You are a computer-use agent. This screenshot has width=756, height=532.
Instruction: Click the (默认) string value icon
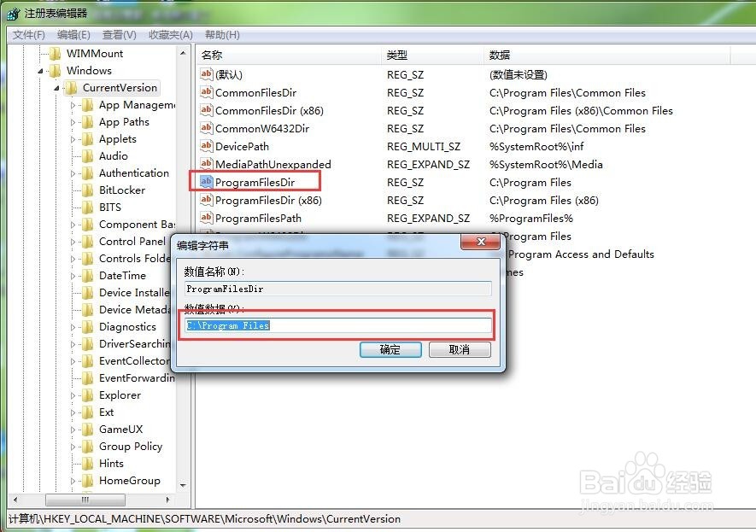pos(207,73)
